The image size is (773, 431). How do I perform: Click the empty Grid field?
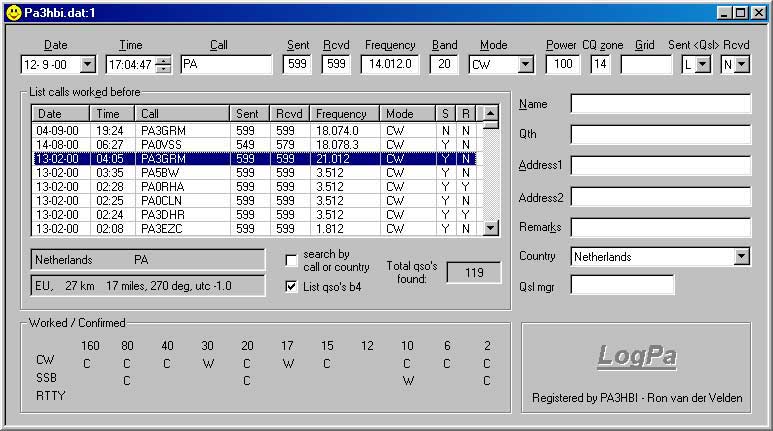pos(646,64)
